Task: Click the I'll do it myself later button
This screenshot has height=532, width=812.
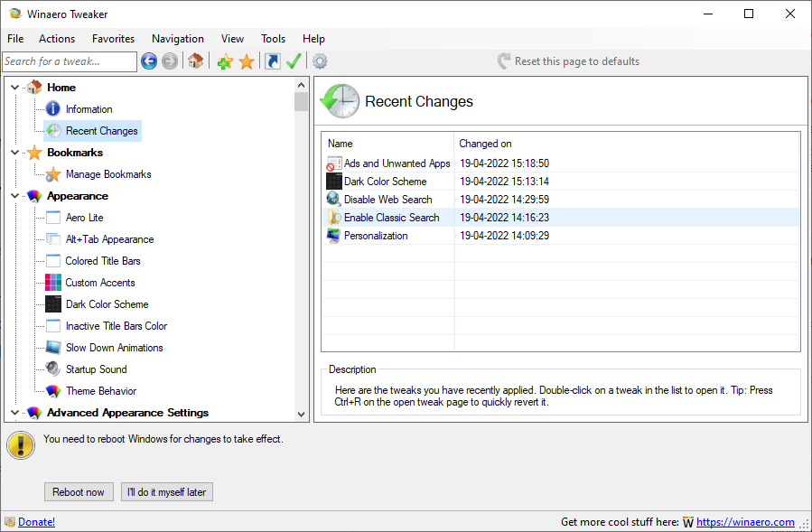Action: click(x=167, y=492)
